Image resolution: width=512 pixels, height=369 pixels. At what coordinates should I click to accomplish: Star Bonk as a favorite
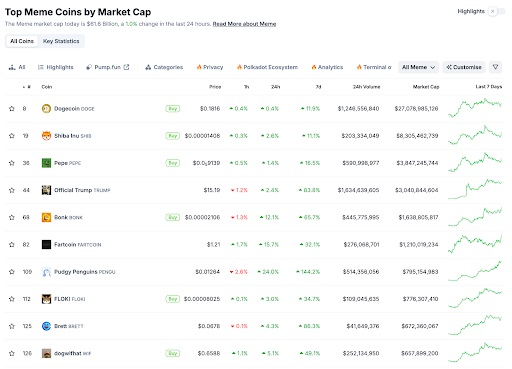12,217
